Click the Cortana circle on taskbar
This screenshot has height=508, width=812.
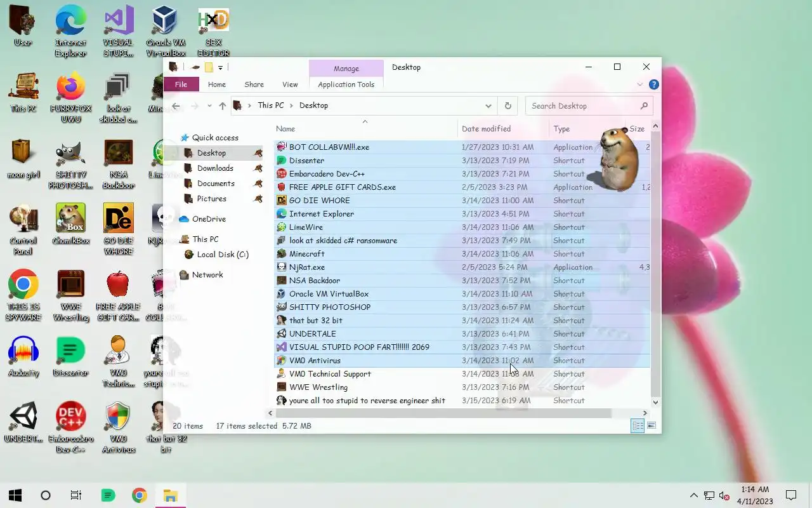(x=46, y=495)
